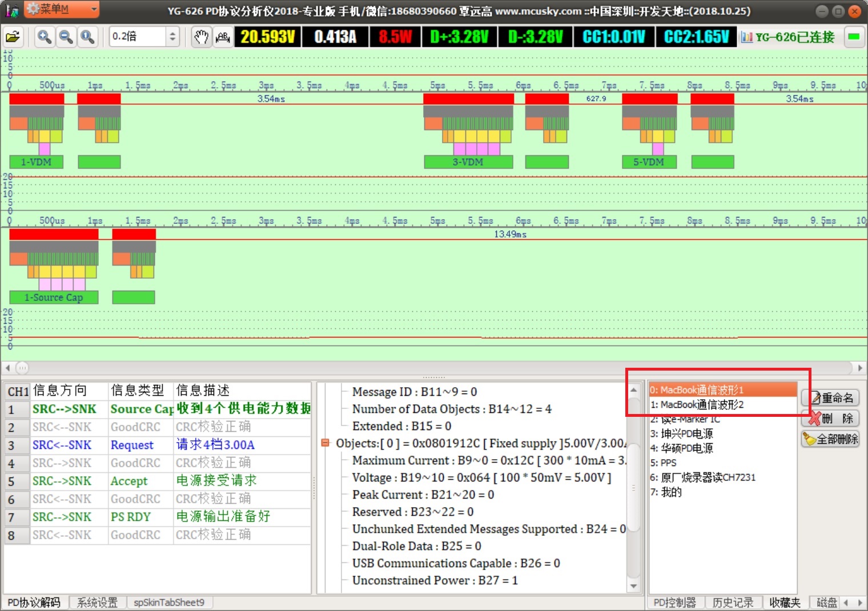Open the 菜单M dropdown menu

62,9
